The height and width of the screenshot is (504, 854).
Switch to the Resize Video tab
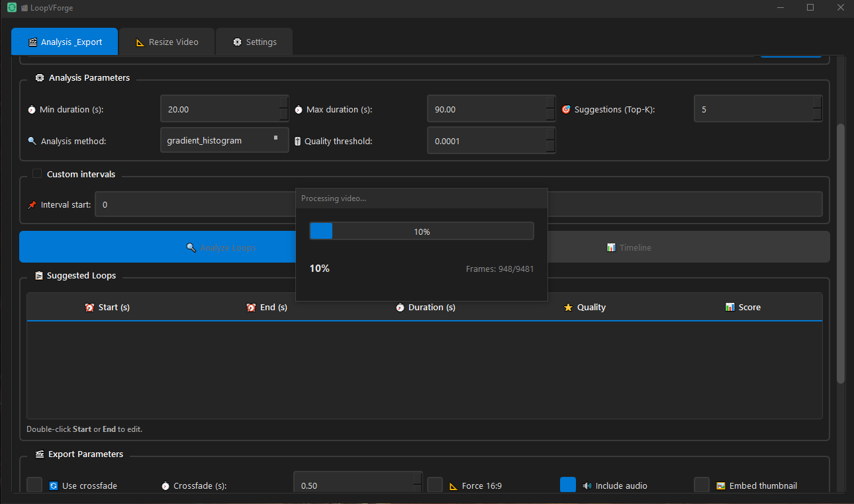[x=167, y=42]
